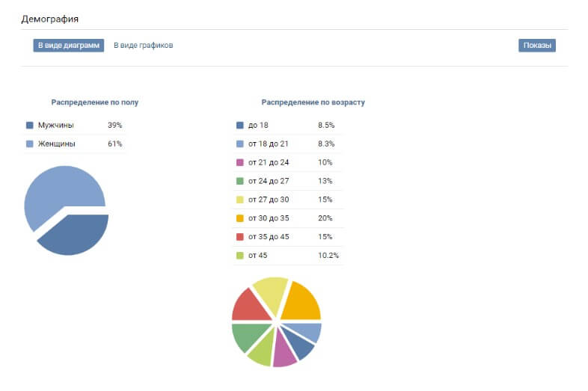Click the purple 'от 21 до 24' marker
588x391 pixels.
coord(240,162)
